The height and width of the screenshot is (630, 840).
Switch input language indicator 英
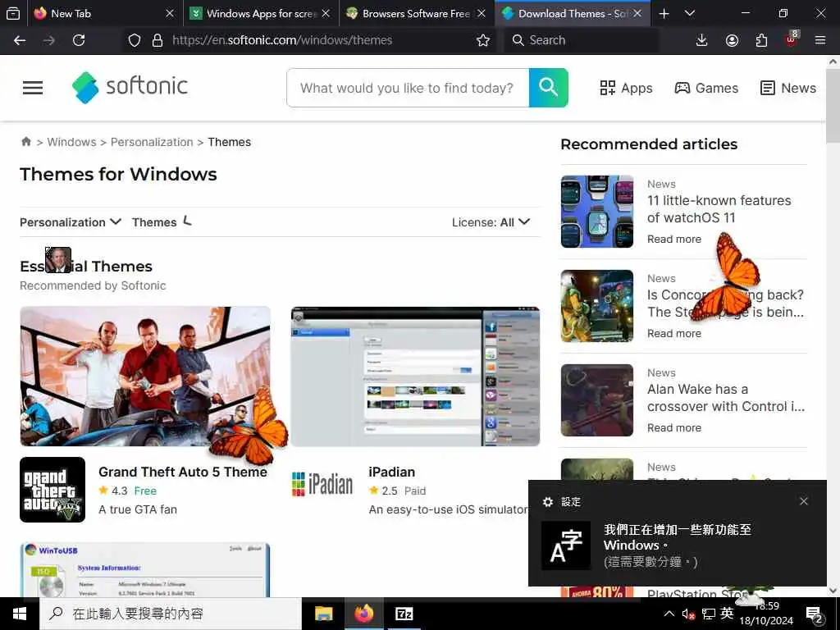pos(727,614)
